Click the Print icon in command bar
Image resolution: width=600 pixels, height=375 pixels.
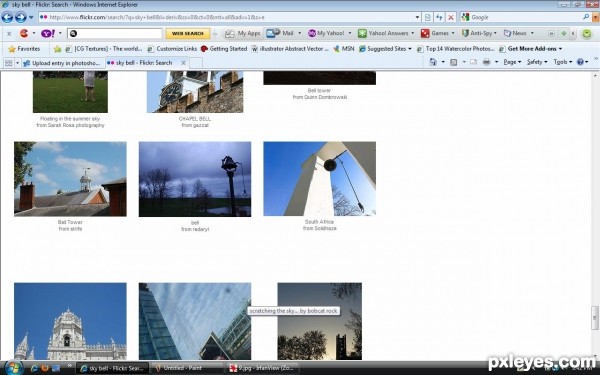486,62
